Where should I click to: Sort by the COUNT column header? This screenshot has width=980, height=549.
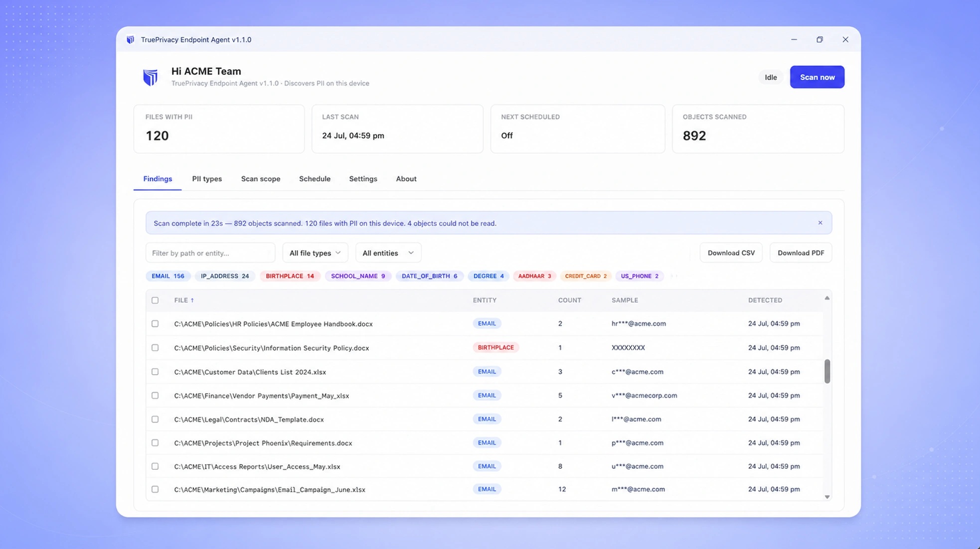[569, 300]
